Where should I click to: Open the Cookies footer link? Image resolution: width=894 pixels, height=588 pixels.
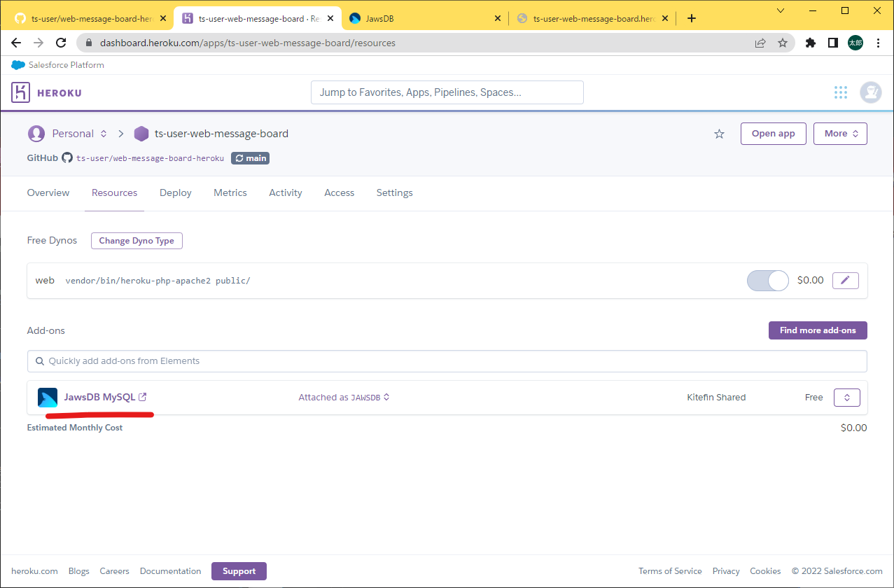[x=765, y=571]
